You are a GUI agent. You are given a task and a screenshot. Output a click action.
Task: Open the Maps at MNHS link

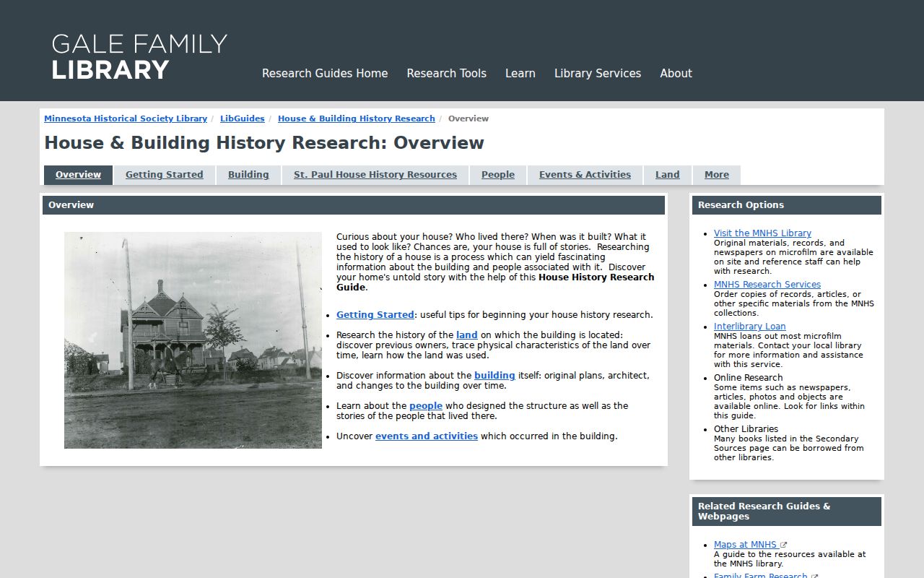pos(745,545)
